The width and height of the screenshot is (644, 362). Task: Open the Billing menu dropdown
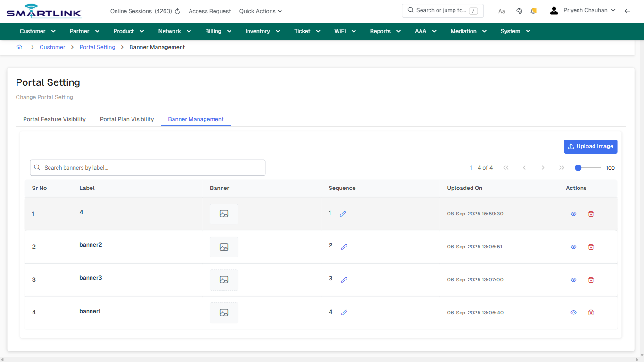point(218,31)
